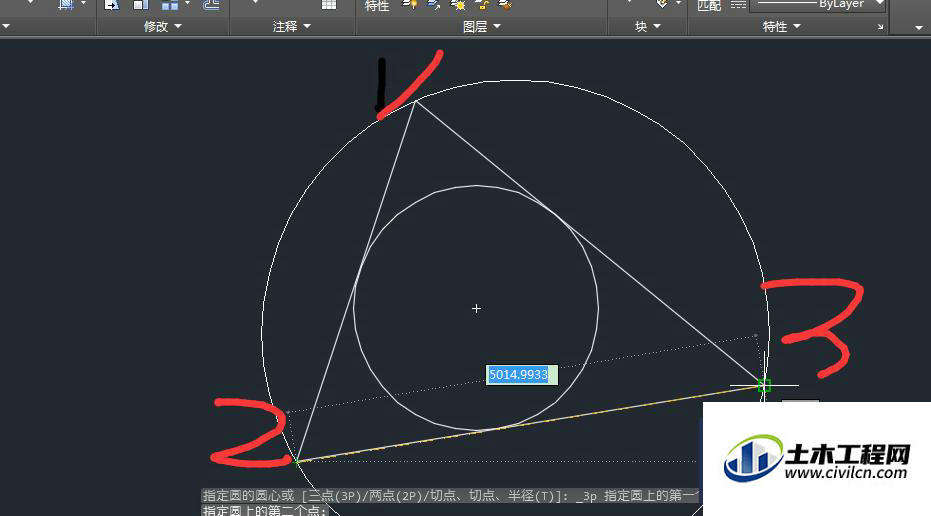
Task: Expand the 块 (Block) panel
Action: coord(647,27)
